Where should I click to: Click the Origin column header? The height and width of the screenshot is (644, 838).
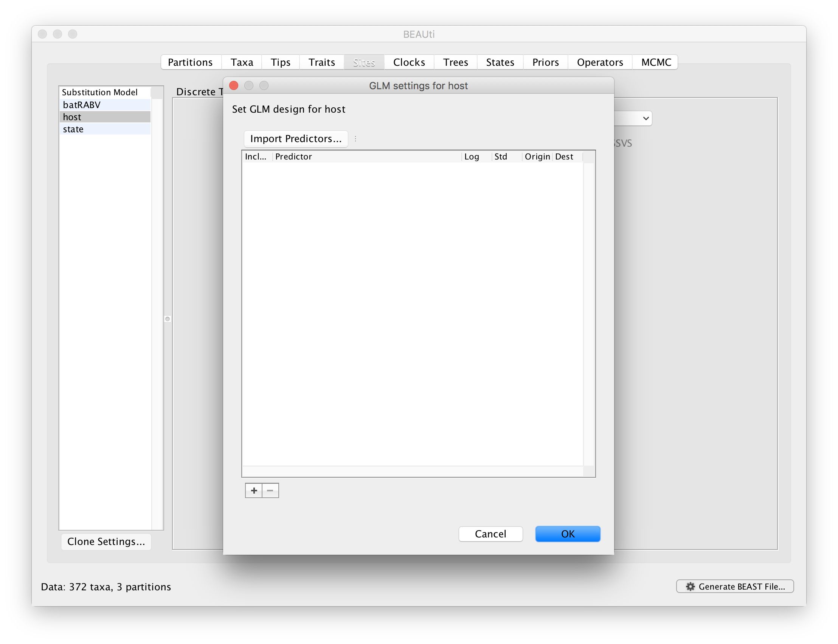click(537, 156)
